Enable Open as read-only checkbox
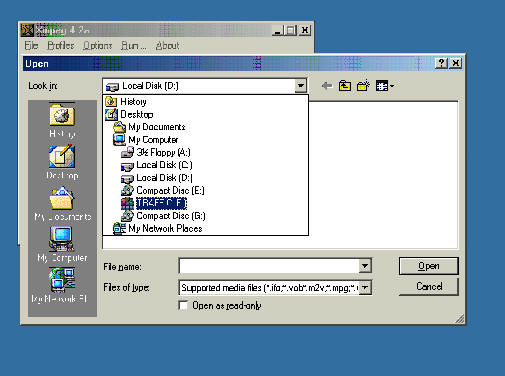 (183, 305)
